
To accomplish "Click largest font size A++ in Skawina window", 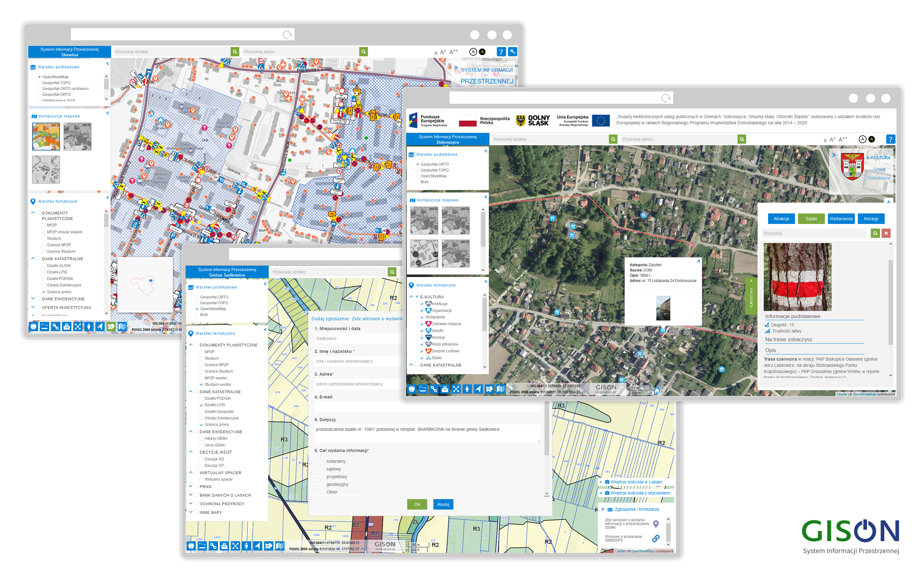I will point(454,52).
